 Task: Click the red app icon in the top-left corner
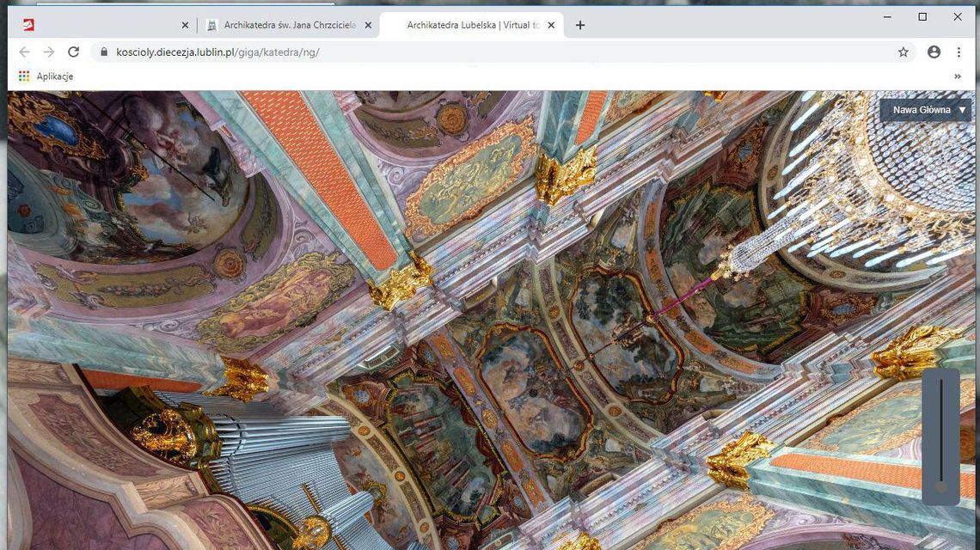pos(28,25)
